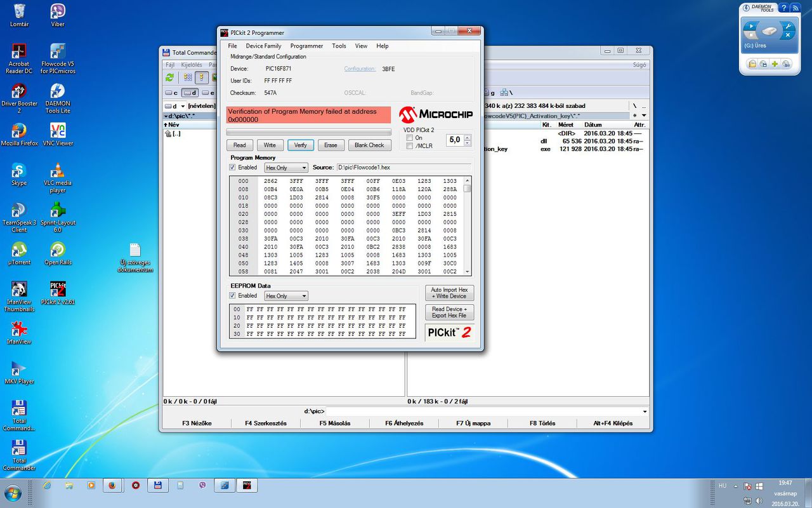This screenshot has width=812, height=508.
Task: Select drive c button in Total Commander
Action: [x=172, y=93]
